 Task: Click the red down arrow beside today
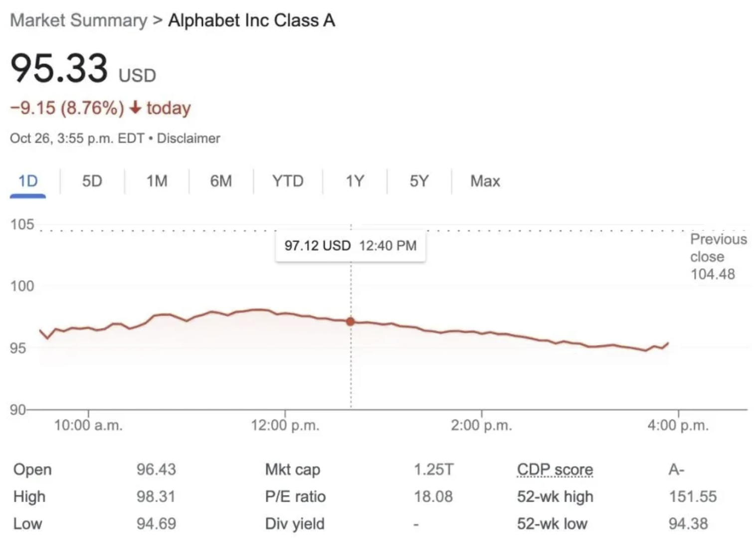click(135, 107)
